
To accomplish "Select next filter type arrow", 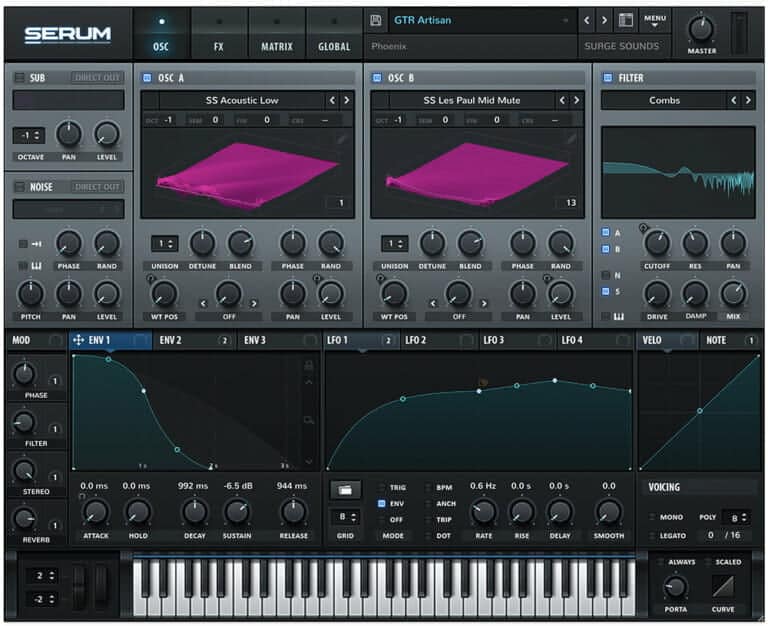I will point(748,100).
